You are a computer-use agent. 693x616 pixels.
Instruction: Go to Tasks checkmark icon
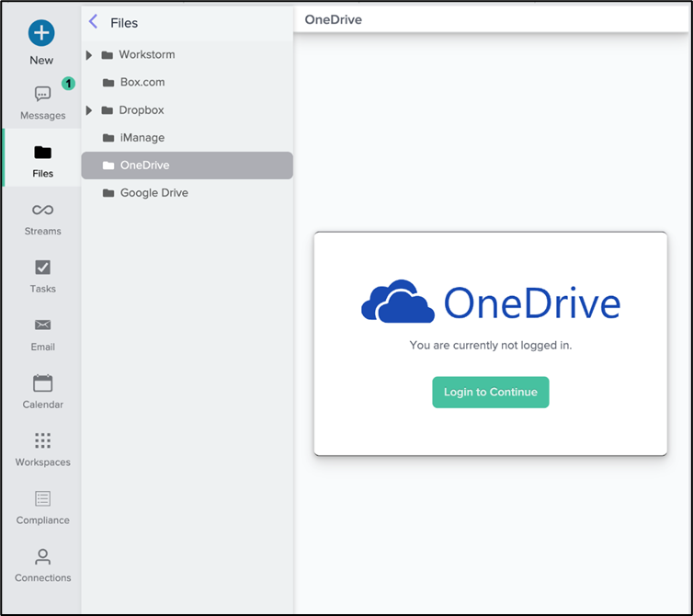click(x=43, y=268)
